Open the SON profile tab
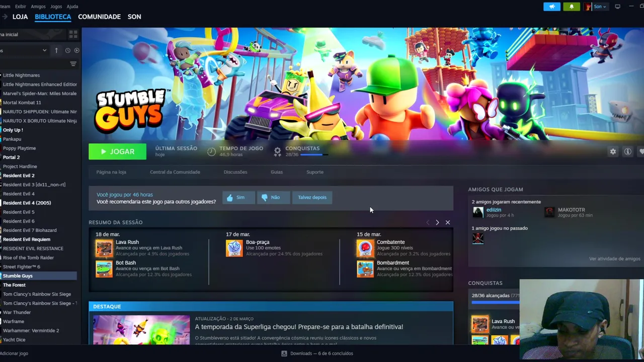This screenshot has height=362, width=644. coord(134,17)
